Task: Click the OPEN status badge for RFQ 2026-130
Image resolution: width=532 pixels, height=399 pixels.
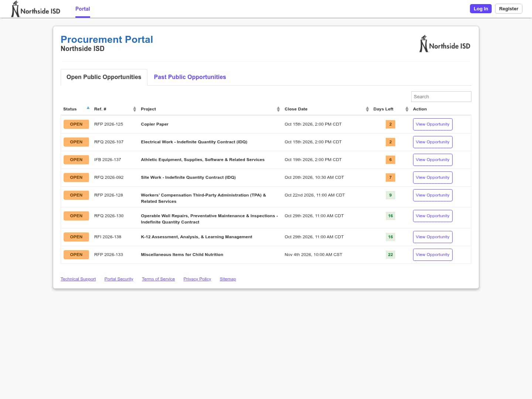Action: [x=76, y=216]
